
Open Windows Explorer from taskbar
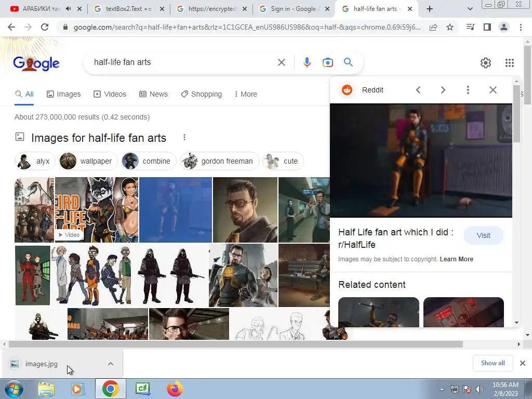click(46, 389)
